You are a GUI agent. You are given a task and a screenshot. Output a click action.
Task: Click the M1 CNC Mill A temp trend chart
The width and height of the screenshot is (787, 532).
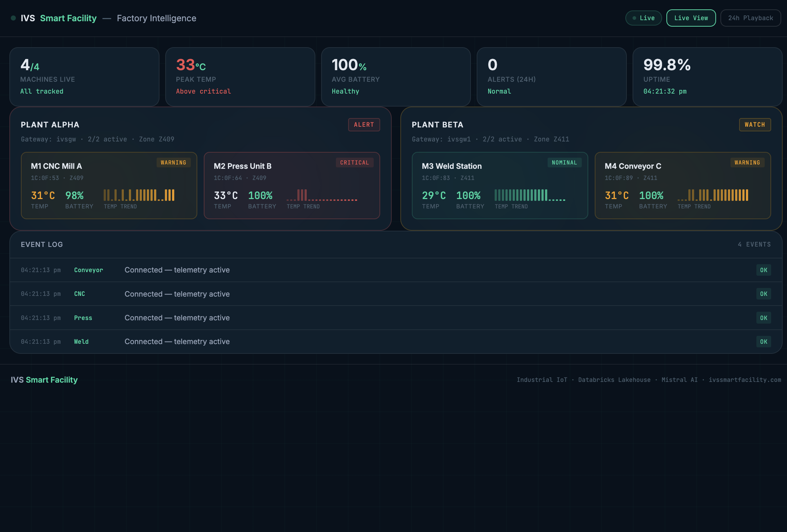pyautogui.click(x=139, y=195)
